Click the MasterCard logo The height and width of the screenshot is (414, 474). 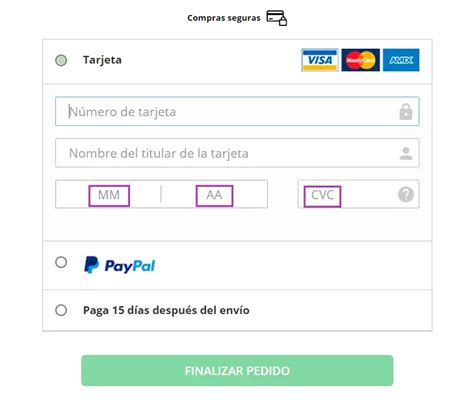pyautogui.click(x=360, y=60)
